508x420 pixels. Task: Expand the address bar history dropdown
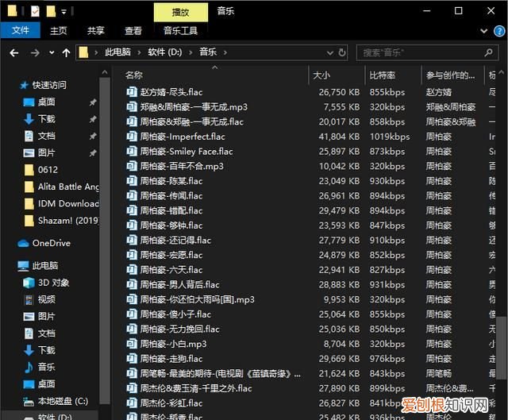(330, 52)
